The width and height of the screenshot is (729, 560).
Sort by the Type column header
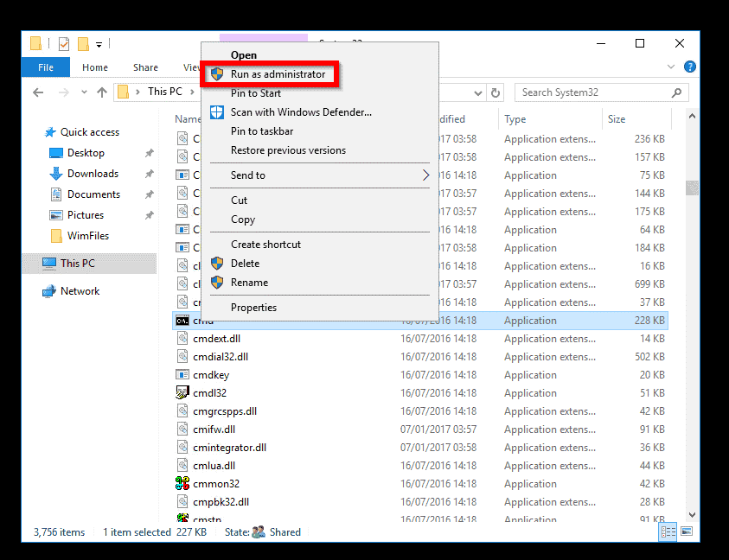coord(515,119)
